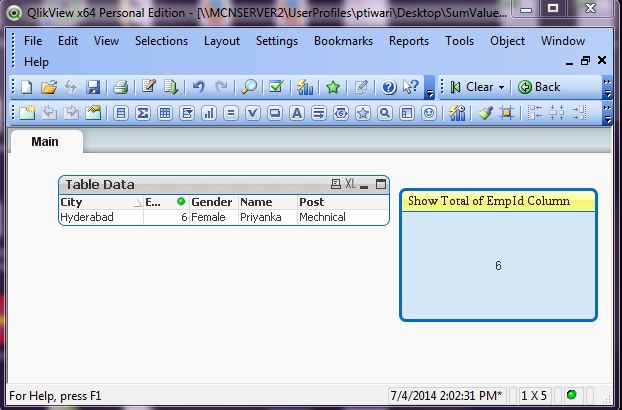Screen dimensions: 622x410
Task: Open Edit Script icon in toolbar
Action: pos(149,86)
